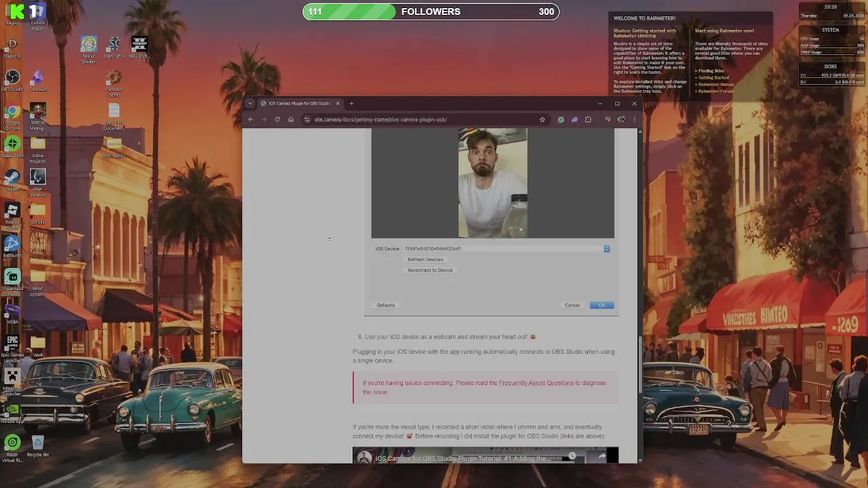Click the blue OK button
Screen dimensions: 868x488
pyautogui.click(x=601, y=305)
